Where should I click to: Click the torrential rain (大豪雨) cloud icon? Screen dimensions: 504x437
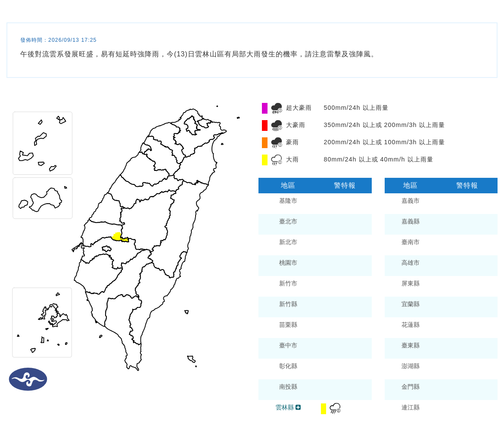point(277,125)
